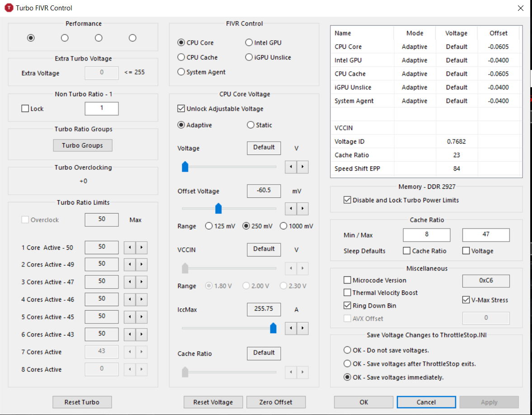532x415 pixels.
Task: Select iGPU Unslice in FIVR Control
Action: coord(268,57)
